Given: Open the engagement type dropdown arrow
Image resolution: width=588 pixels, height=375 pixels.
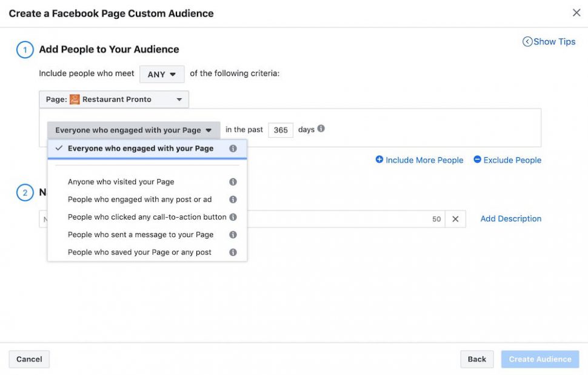Looking at the screenshot, I should click(209, 129).
